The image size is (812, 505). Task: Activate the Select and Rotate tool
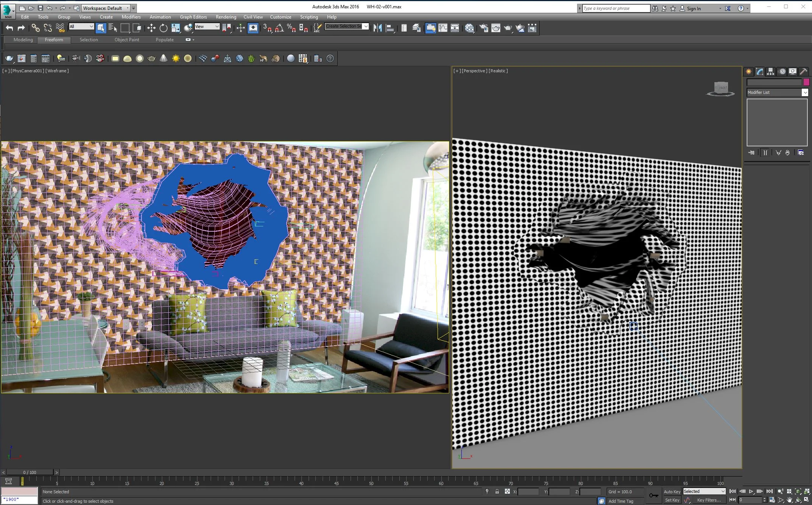pos(163,28)
